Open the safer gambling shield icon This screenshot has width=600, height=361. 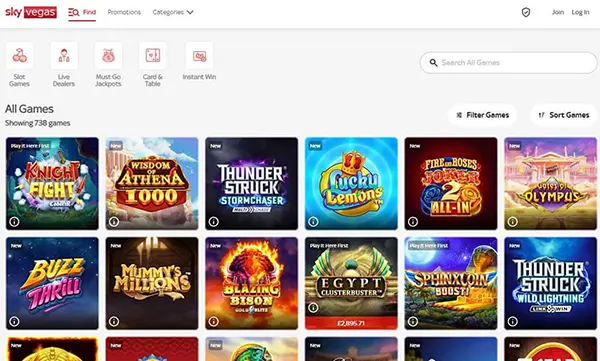[526, 12]
